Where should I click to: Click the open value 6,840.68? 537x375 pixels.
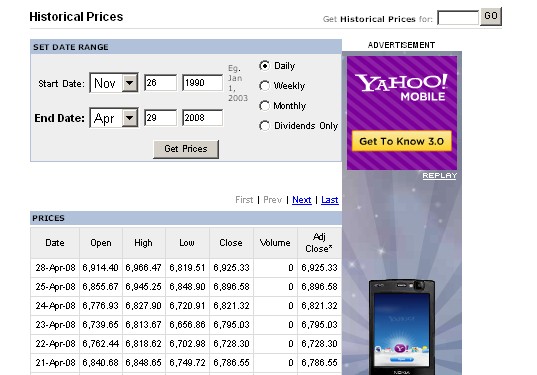click(x=100, y=363)
